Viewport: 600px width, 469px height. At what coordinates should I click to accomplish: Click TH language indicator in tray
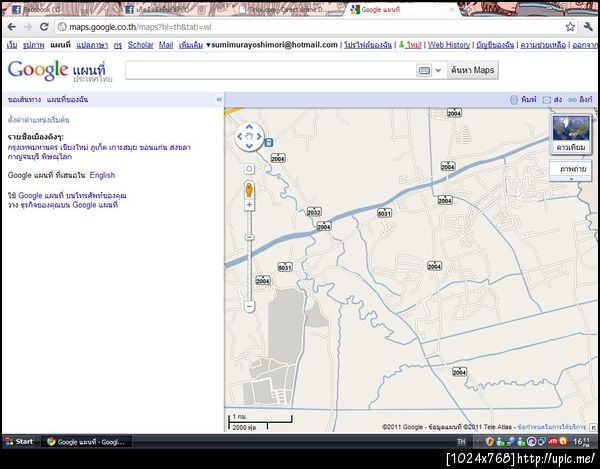(461, 441)
